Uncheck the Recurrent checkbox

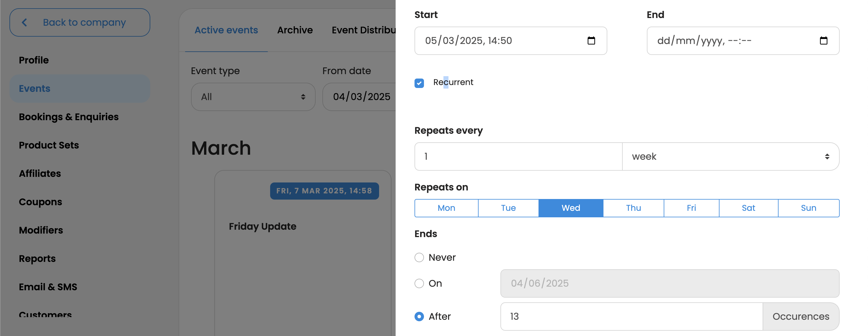click(419, 83)
